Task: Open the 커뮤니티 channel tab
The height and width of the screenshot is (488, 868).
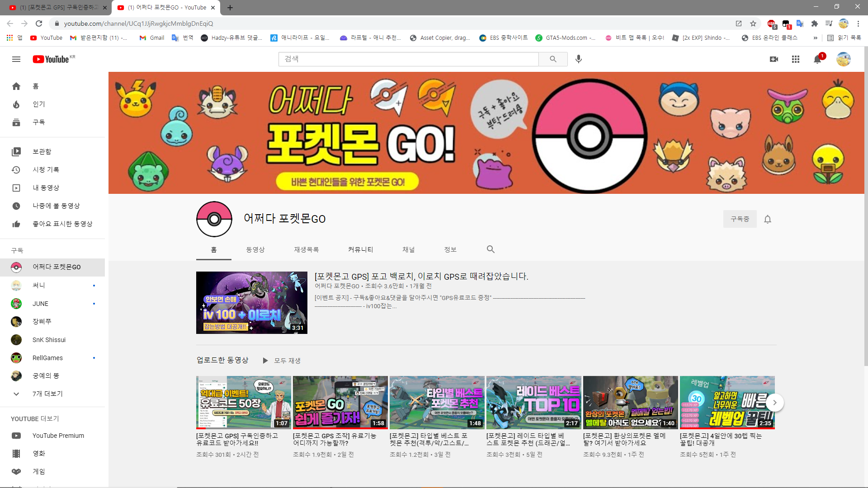Action: pos(360,249)
